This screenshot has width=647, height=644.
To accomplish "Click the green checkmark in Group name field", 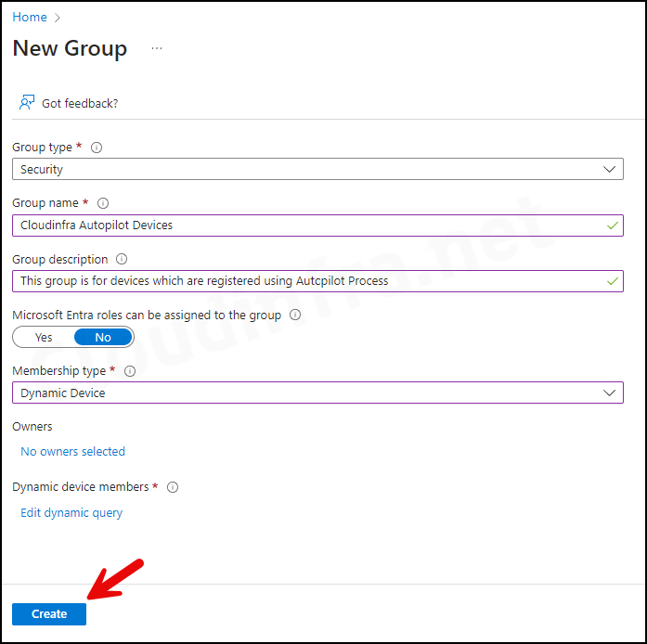I will click(x=613, y=225).
